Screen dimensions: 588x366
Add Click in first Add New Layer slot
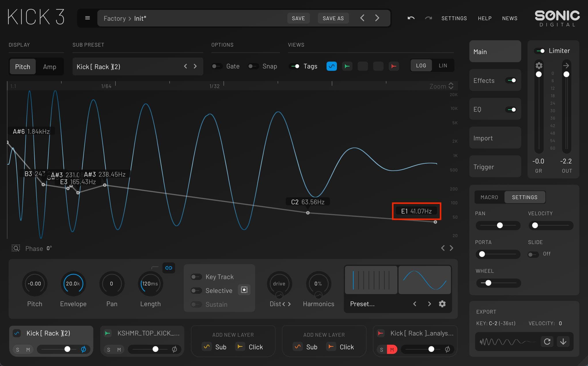[249, 347]
